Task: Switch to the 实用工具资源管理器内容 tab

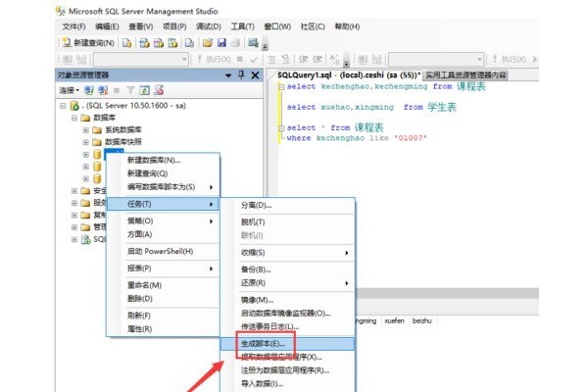Action: coord(465,75)
